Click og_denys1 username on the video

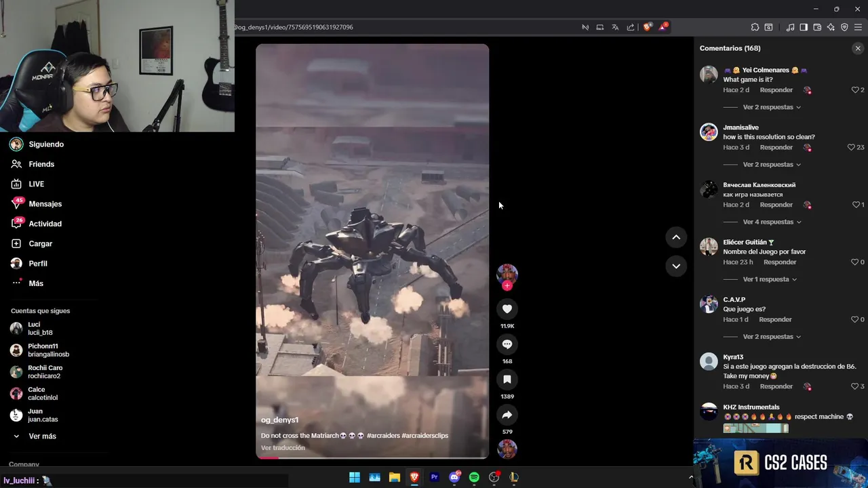(x=279, y=420)
